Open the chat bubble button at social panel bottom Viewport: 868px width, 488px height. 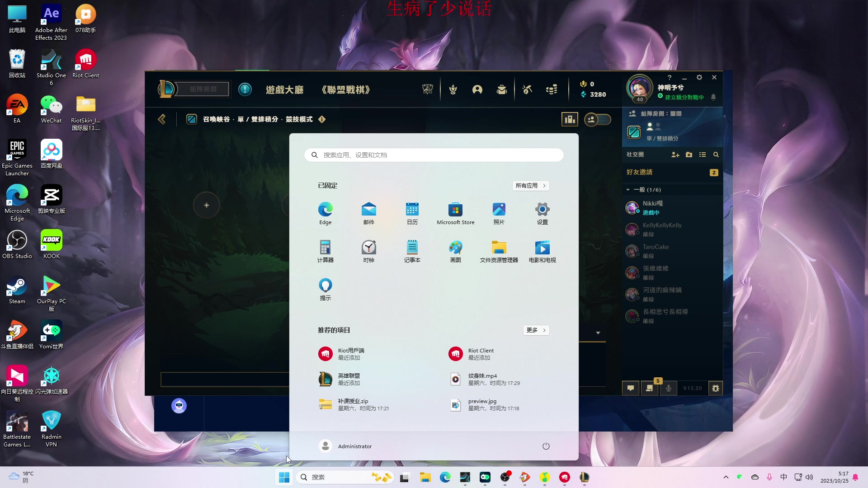(631, 388)
